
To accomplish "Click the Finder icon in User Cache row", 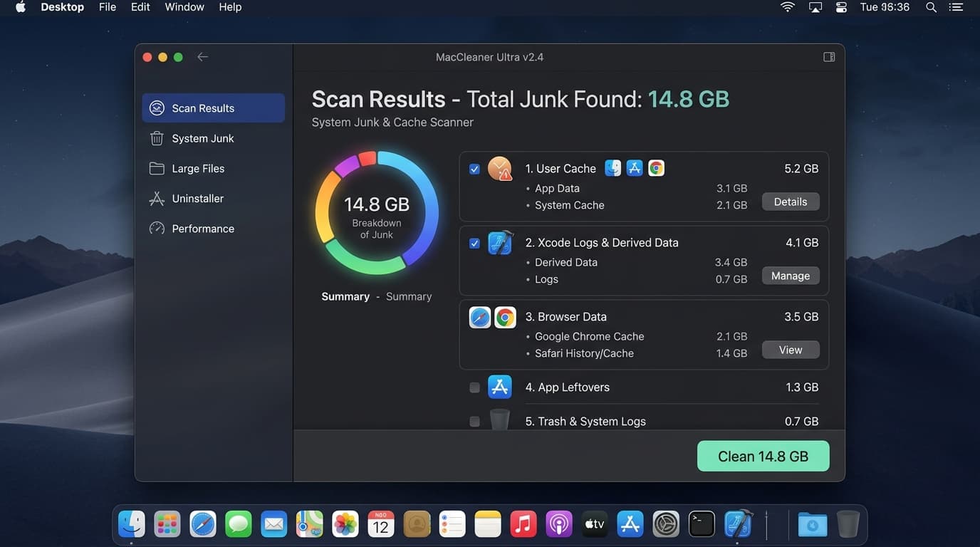I will [613, 168].
